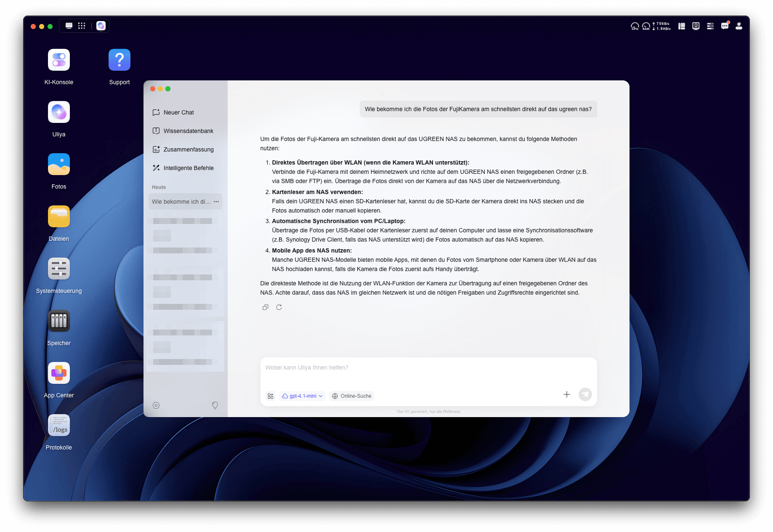The image size is (773, 532).
Task: Open the notifications message icon
Action: point(725,26)
